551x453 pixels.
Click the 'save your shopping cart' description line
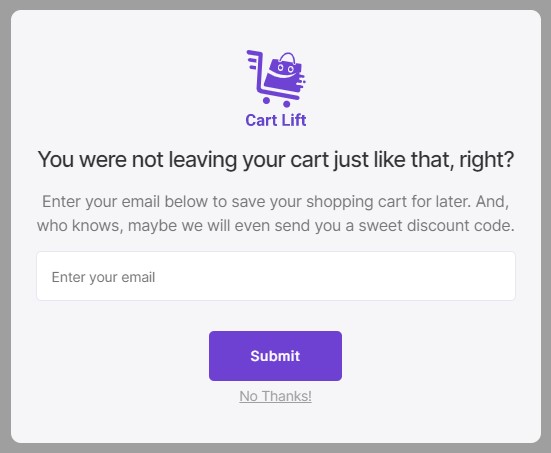(x=276, y=202)
